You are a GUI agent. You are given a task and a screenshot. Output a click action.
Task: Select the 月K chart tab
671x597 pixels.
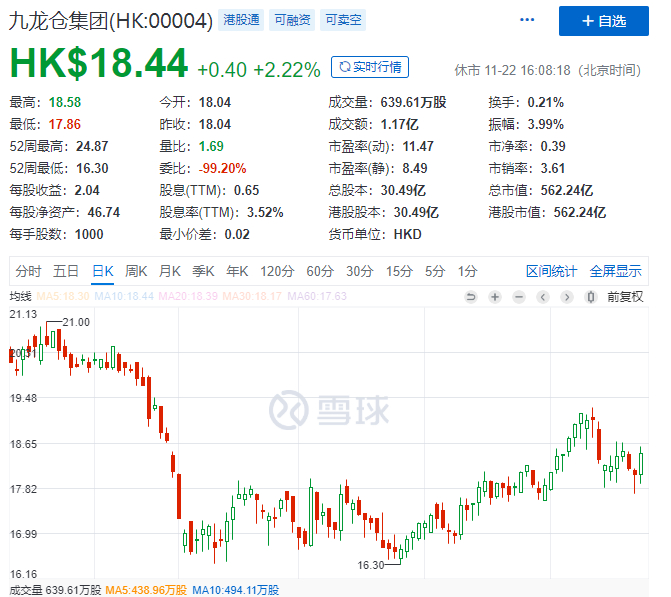(x=169, y=271)
